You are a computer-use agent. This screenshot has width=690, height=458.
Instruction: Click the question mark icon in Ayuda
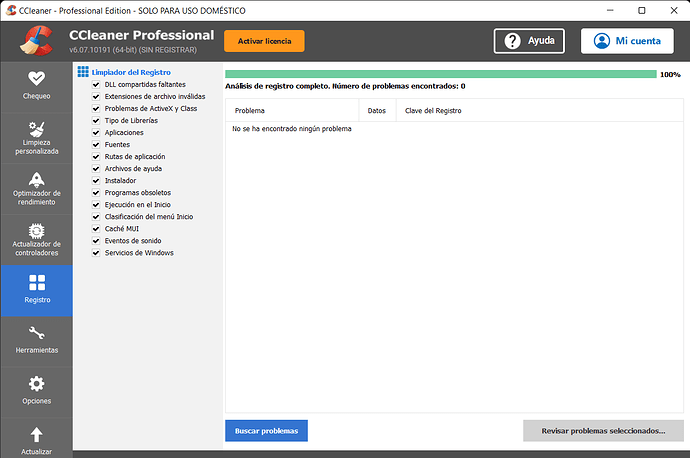(512, 41)
